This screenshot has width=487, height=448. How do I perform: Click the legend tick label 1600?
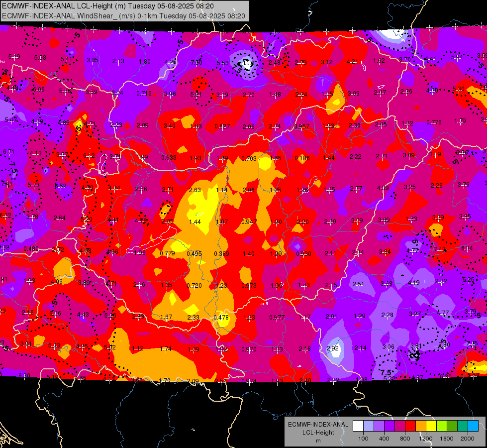[447, 439]
